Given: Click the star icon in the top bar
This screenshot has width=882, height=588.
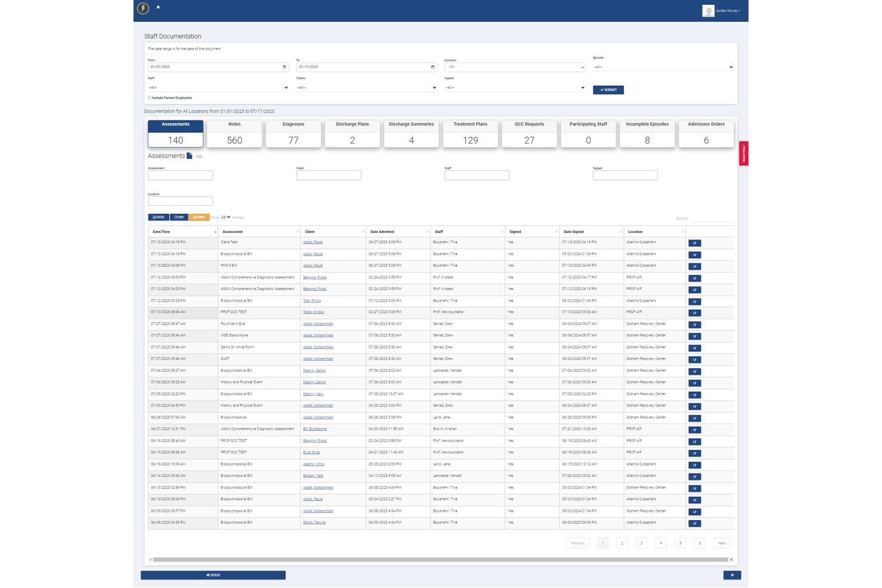Looking at the screenshot, I should click(158, 7).
